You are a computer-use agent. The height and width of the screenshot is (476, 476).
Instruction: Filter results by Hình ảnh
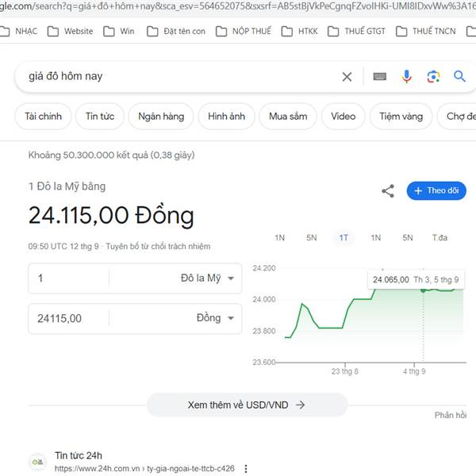coord(226,117)
